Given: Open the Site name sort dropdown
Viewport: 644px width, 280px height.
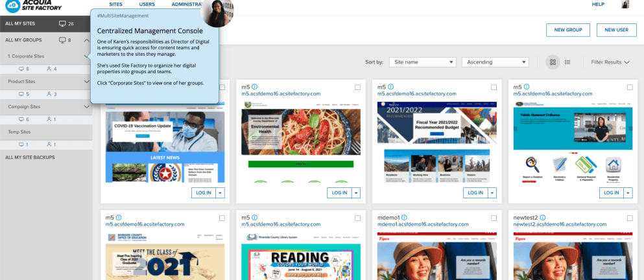Looking at the screenshot, I should click(424, 62).
